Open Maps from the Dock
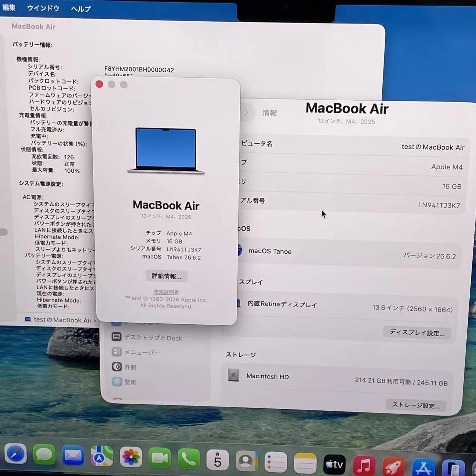 pos(102,457)
